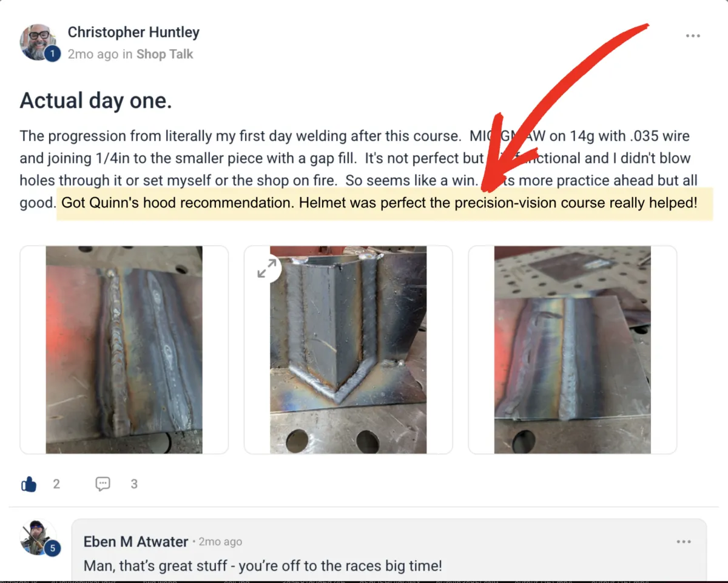Open Christopher Huntley's profile name link
The height and width of the screenshot is (583, 728).
tap(133, 32)
